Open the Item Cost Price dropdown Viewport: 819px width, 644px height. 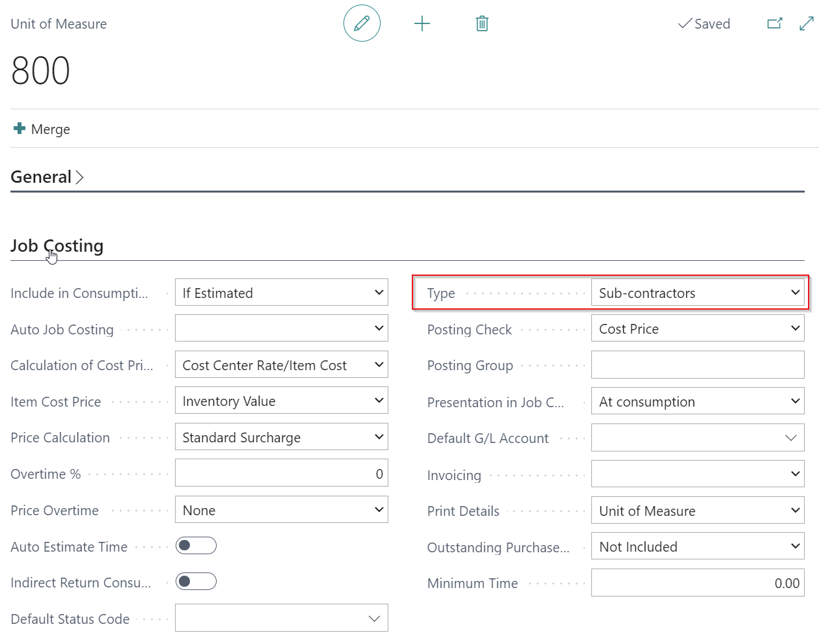pos(282,401)
